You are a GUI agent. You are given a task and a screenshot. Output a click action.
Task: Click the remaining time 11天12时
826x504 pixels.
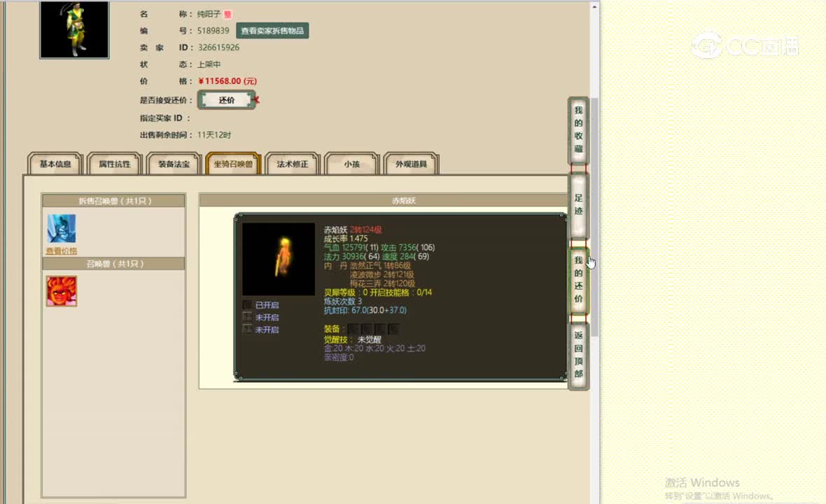click(214, 135)
